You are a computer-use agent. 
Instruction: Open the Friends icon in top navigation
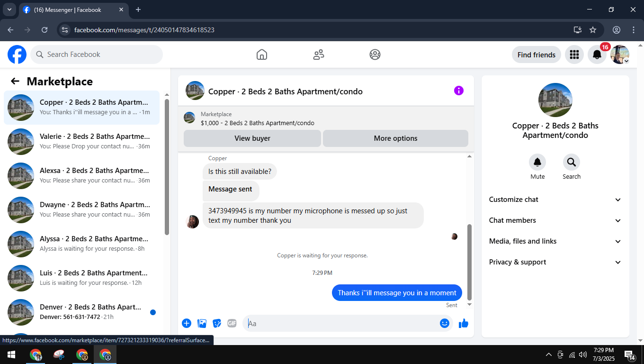(319, 55)
